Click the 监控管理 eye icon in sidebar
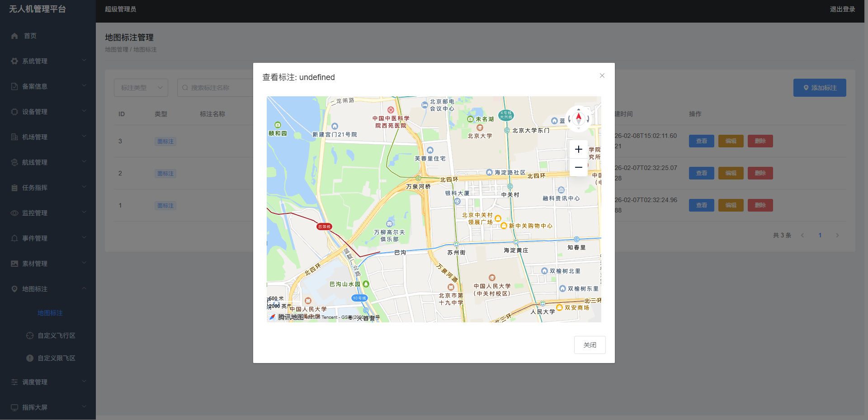Viewport: 868px width, 420px height. 14,213
